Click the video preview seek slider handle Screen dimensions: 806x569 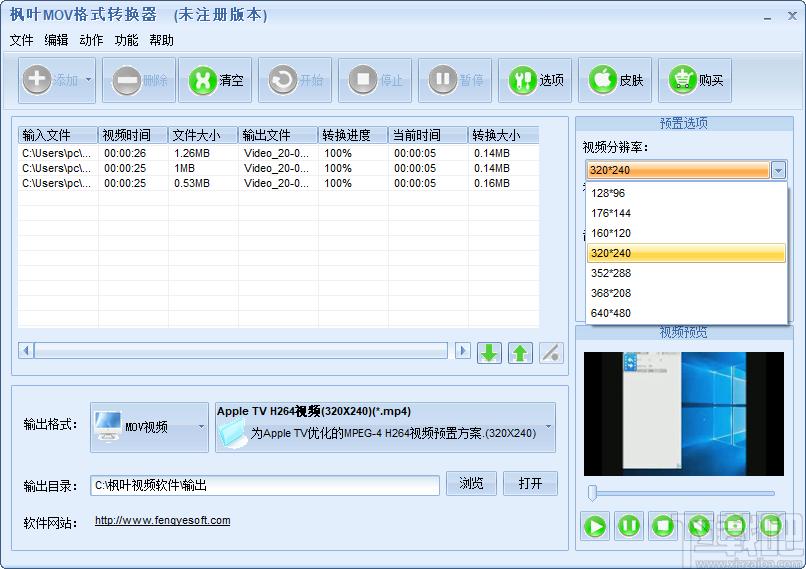coord(592,492)
